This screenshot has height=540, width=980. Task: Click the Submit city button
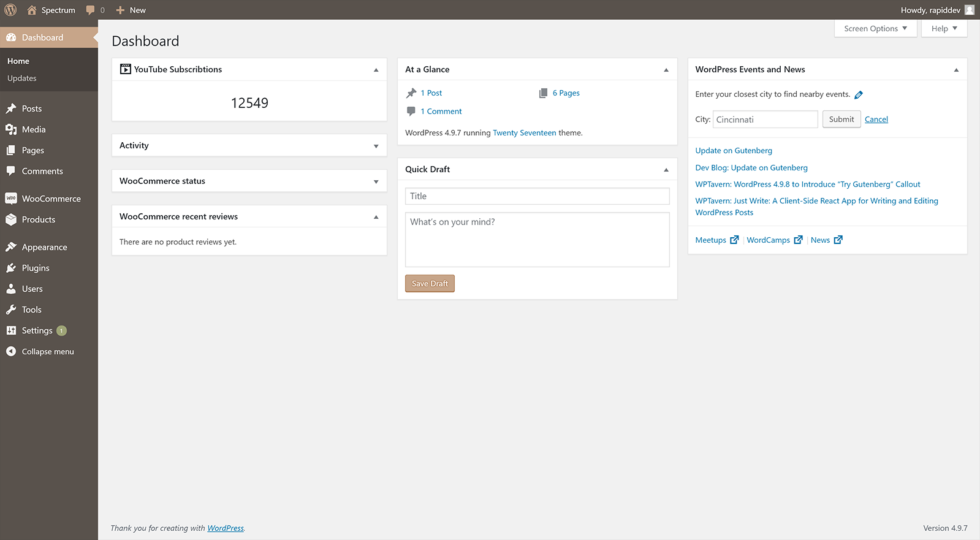coord(841,119)
